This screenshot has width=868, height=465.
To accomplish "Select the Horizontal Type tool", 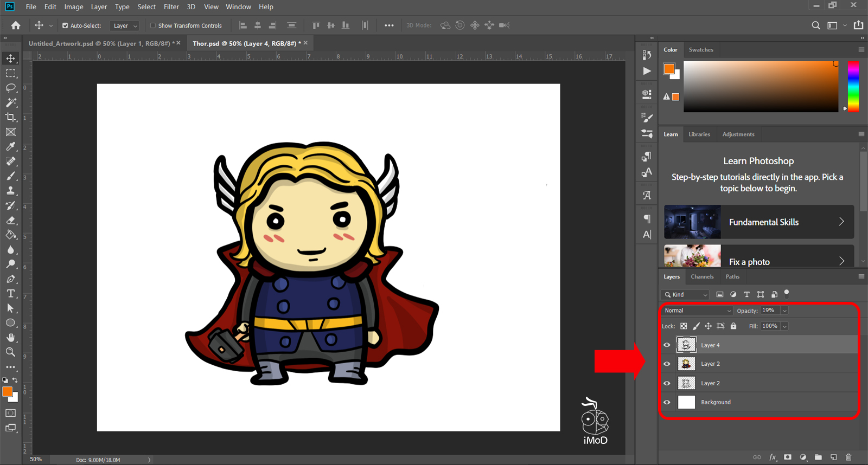I will 10,293.
